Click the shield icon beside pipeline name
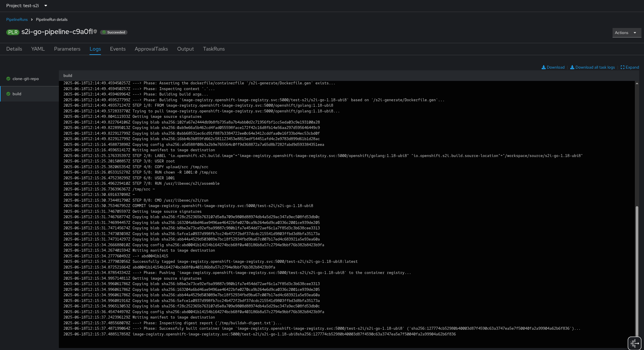 (95, 32)
